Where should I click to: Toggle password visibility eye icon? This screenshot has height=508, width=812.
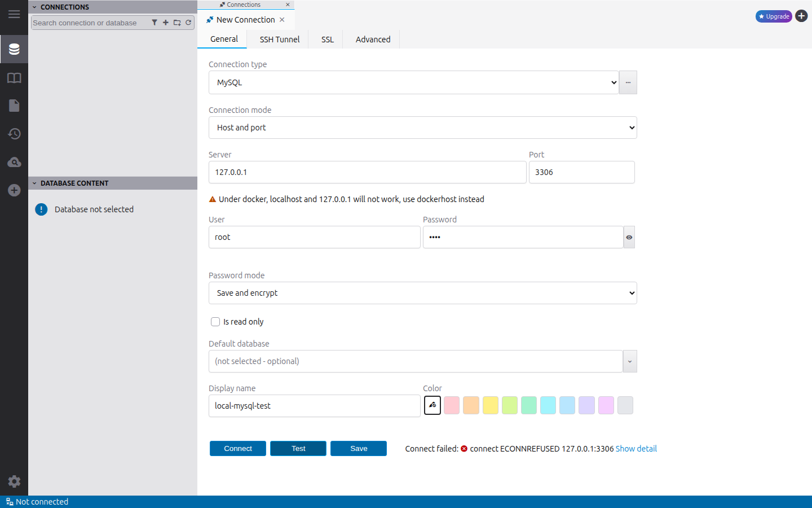click(x=629, y=237)
